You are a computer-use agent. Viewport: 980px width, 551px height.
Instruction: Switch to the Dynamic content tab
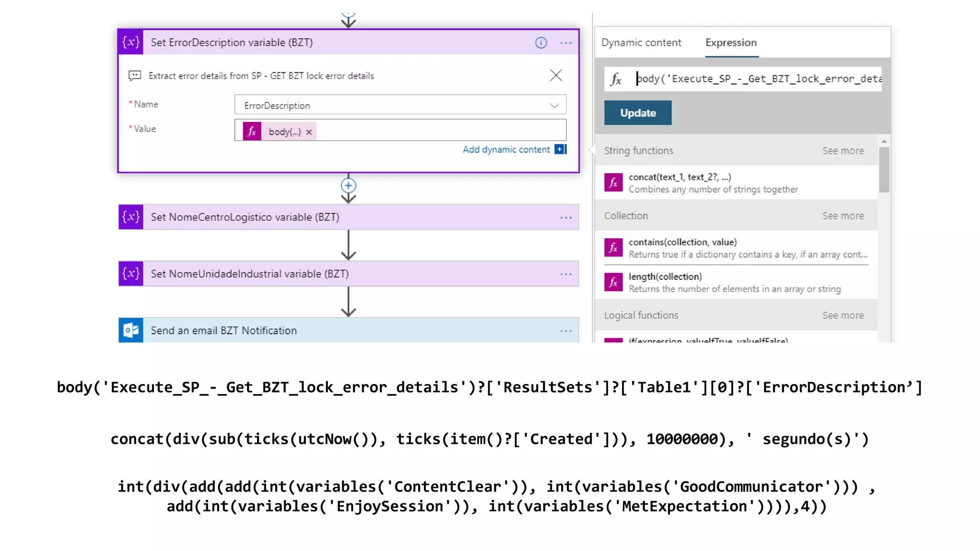[641, 43]
